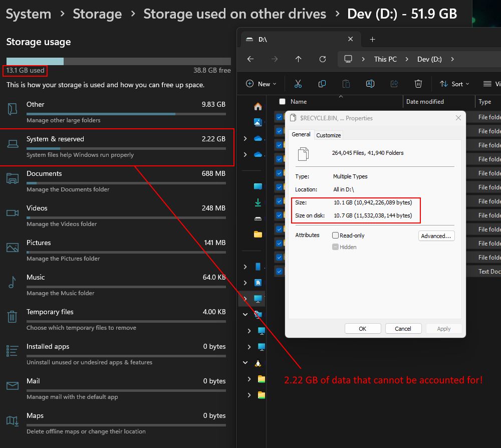Navigate back with the Back arrow
Viewport: 501px width, 448px height.
[x=250, y=59]
